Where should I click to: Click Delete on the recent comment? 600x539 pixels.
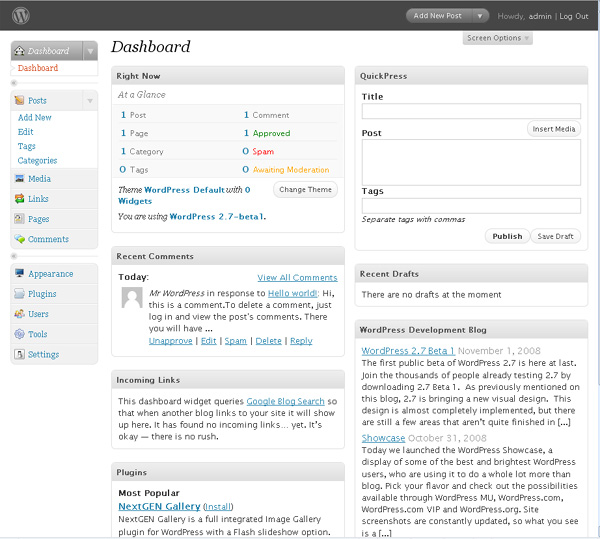pyautogui.click(x=269, y=341)
